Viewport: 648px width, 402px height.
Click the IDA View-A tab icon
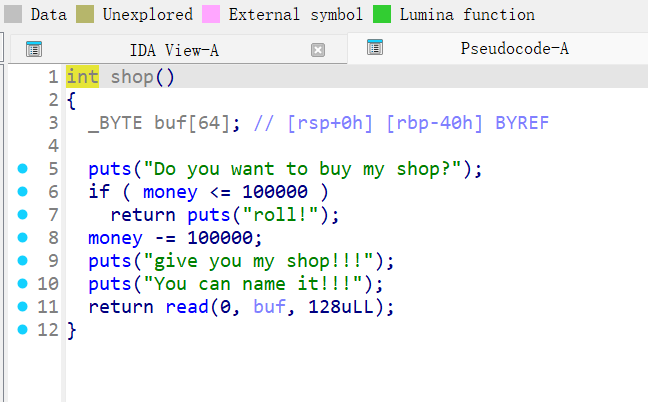(x=34, y=49)
